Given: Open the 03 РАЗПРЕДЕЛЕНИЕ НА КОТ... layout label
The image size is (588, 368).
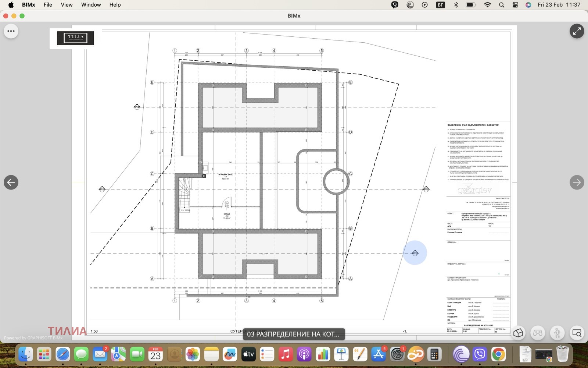Looking at the screenshot, I should click(294, 334).
